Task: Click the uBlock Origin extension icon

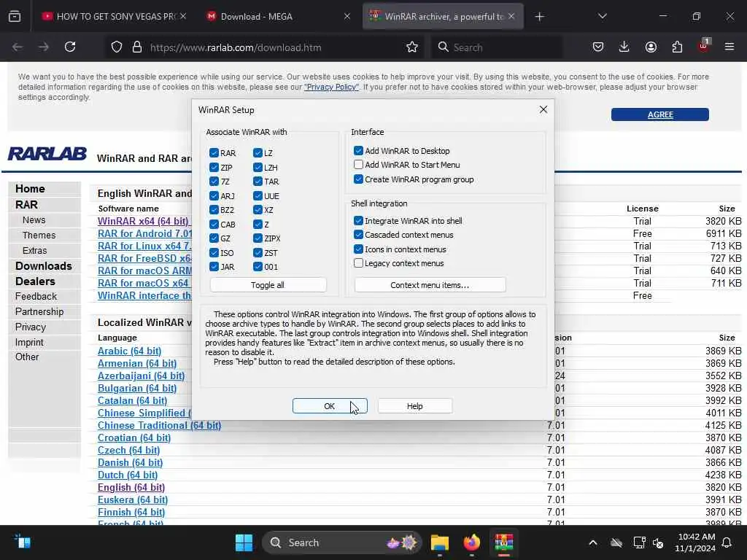Action: [x=704, y=46]
